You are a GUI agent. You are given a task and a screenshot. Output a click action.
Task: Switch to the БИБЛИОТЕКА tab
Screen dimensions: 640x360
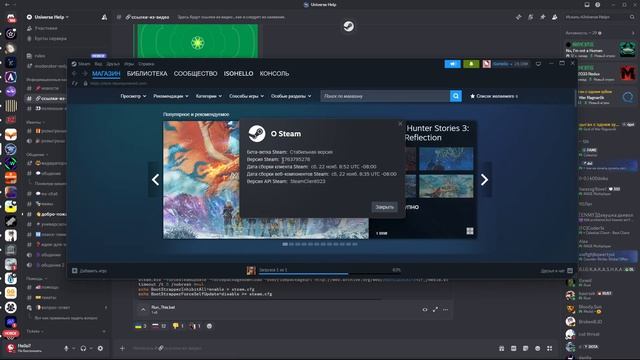click(x=147, y=73)
